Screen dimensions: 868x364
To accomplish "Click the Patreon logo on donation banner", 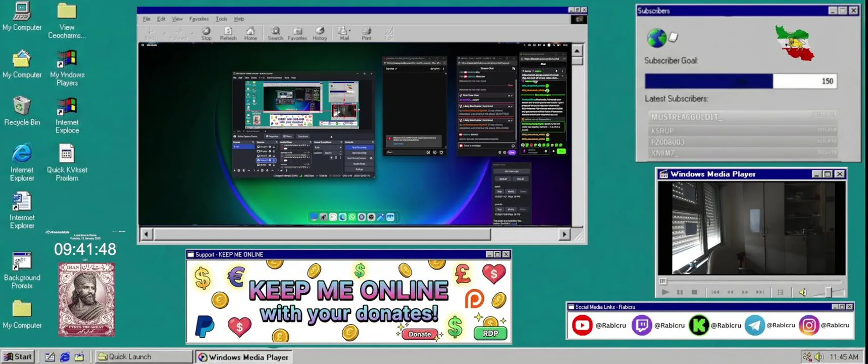I will point(474,299).
